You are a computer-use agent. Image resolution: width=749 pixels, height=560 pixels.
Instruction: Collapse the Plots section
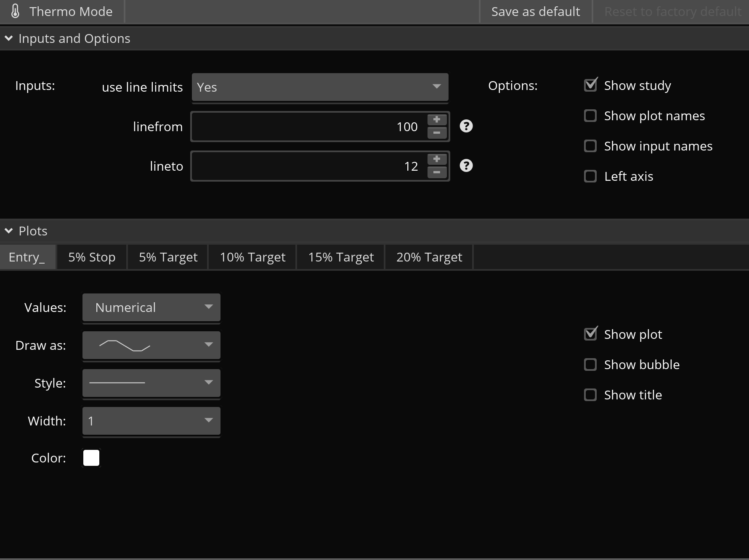[8, 231]
